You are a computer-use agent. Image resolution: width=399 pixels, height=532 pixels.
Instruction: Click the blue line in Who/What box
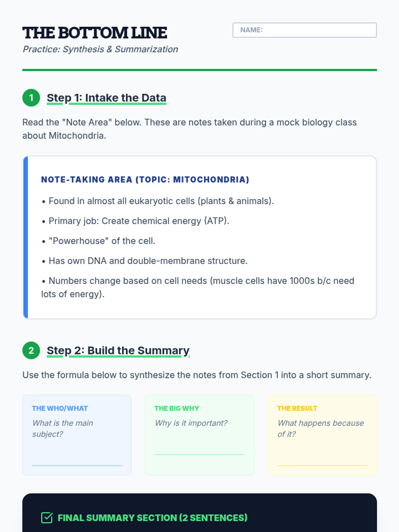pyautogui.click(x=77, y=465)
